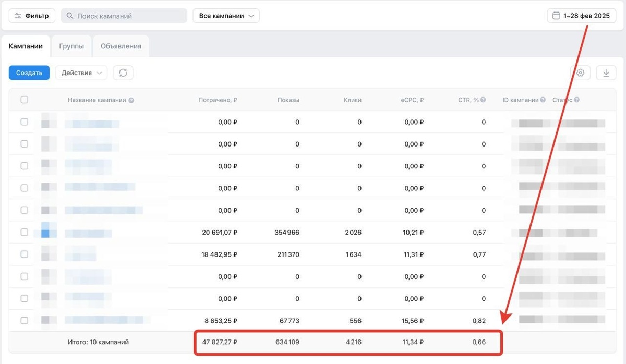Tick checkbox for the 20 691,07 ₽ campaign
Image resolution: width=626 pixels, height=364 pixels.
[x=25, y=232]
